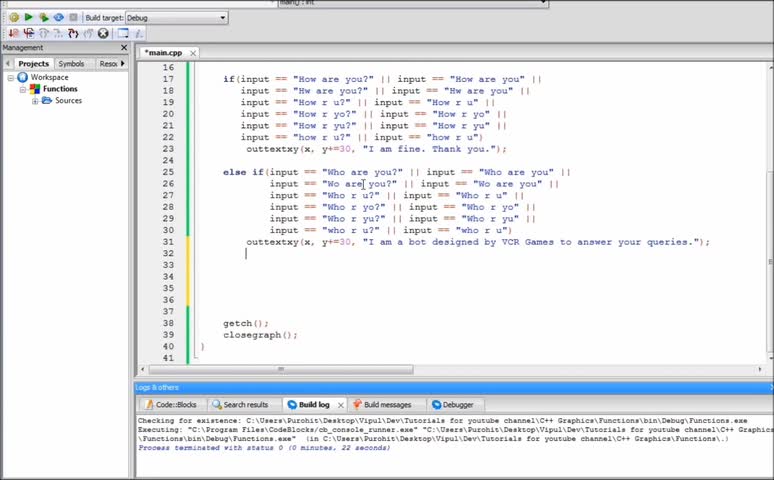Click the Stop debugger X circle icon
The height and width of the screenshot is (480, 774).
(103, 33)
